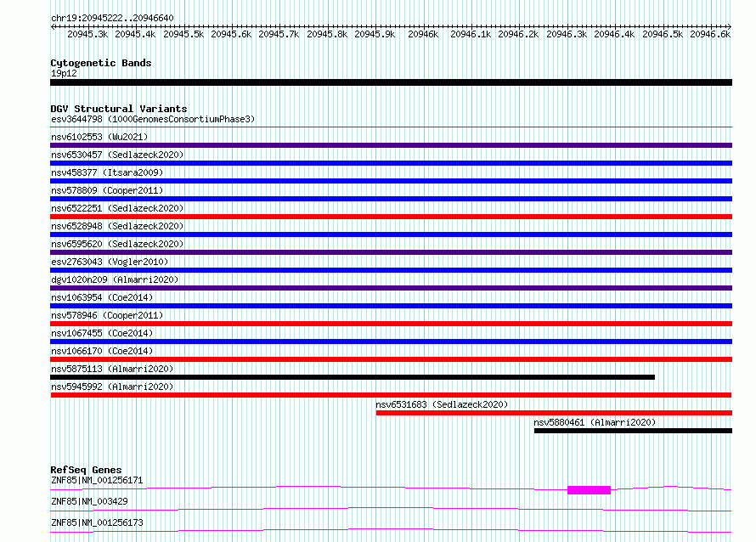Screen dimensions: 756x542
Task: Open variant nsv6102553 (Wu2021)
Action: (x=99, y=137)
